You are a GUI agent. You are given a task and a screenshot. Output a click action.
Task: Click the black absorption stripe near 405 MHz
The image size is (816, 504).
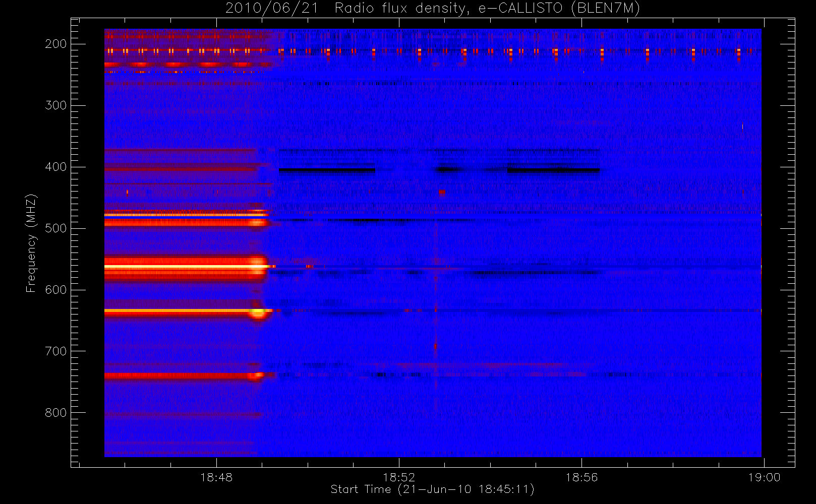(327, 170)
